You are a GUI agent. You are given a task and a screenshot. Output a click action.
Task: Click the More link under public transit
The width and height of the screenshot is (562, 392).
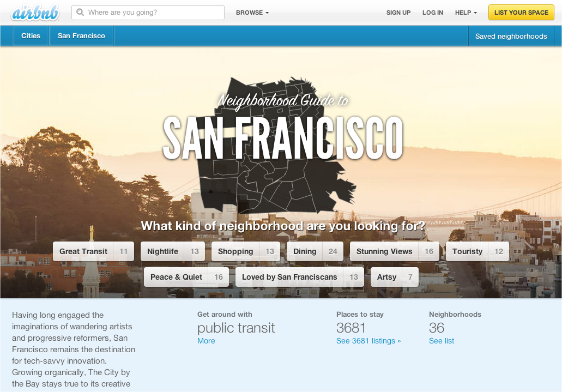tap(206, 341)
